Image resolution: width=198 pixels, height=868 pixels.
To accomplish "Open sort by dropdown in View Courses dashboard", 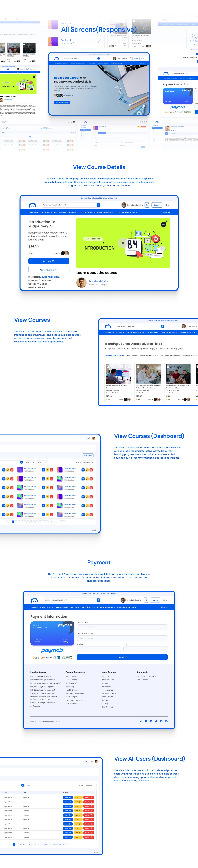I will [x=88, y=462].
